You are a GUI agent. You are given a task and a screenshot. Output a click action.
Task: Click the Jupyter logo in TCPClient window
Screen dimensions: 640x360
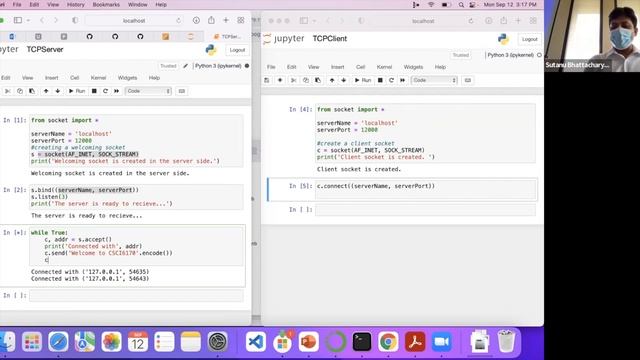[x=284, y=39]
